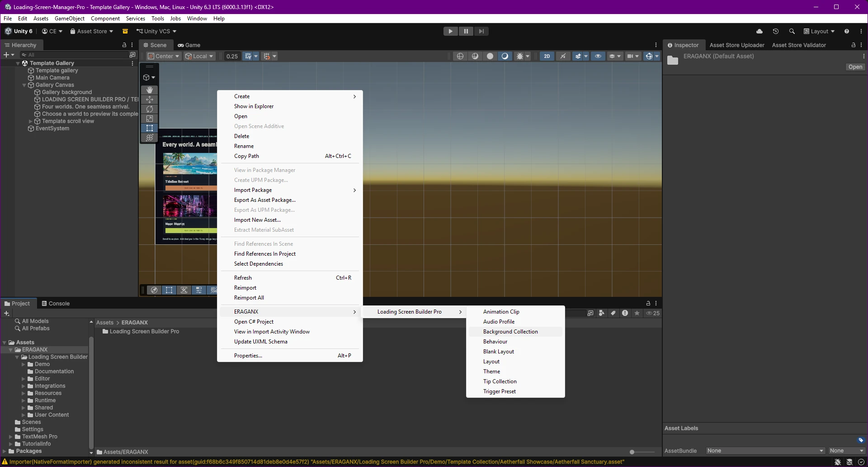This screenshot has width=868, height=467.
Task: Expand the Demo folder in Project tree
Action: tap(24, 364)
